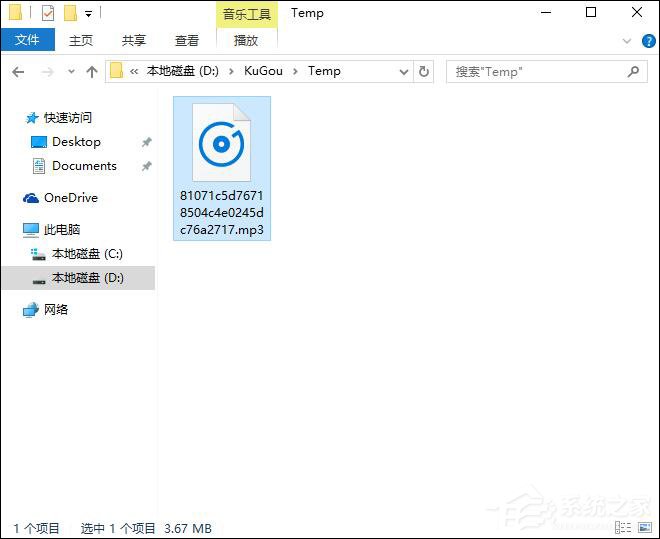Image resolution: width=660 pixels, height=539 pixels.
Task: Click the pin icon beside Documents
Action: 146,166
